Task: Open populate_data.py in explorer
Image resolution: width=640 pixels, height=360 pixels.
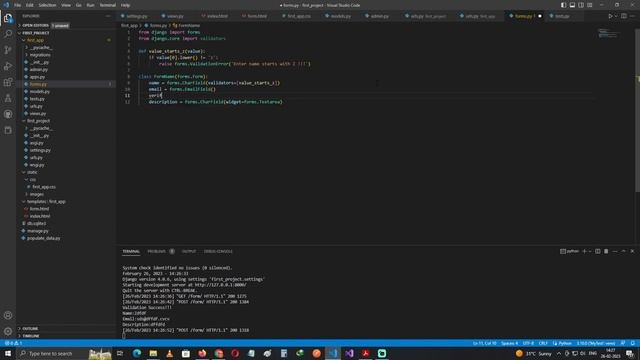Action: (x=43, y=238)
